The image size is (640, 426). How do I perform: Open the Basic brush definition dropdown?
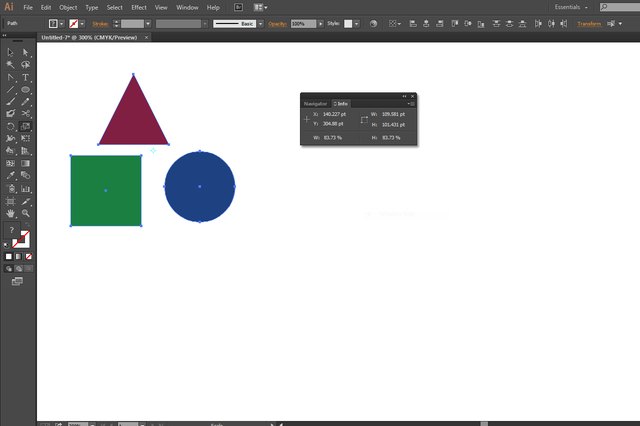pyautogui.click(x=260, y=24)
